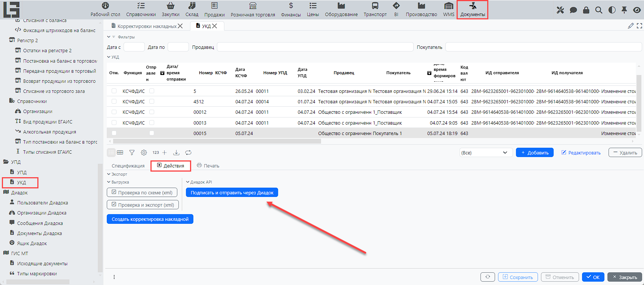Collapse the Фильтры section
The height and width of the screenshot is (285, 644).
109,37
